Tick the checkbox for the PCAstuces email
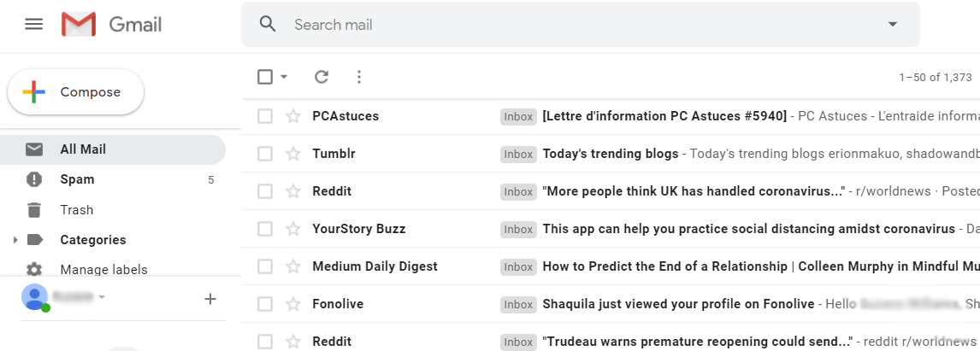Screen dimensions: 980x351 265,116
